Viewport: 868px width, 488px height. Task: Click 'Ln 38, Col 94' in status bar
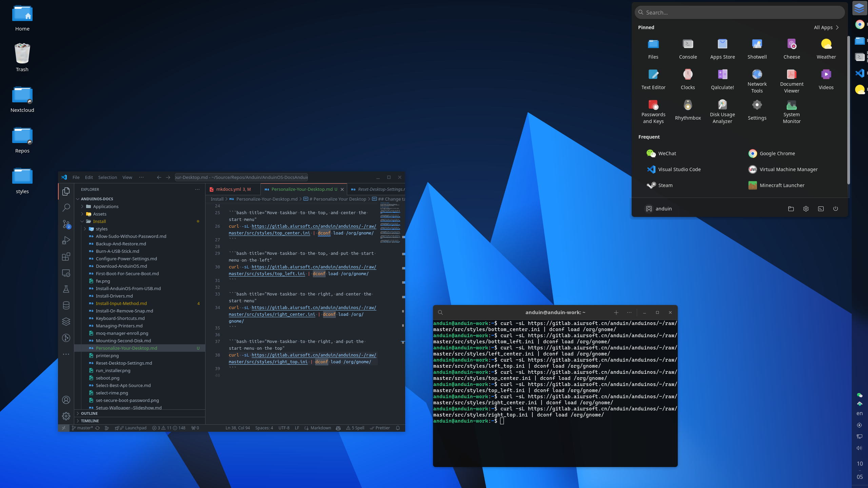tap(238, 428)
